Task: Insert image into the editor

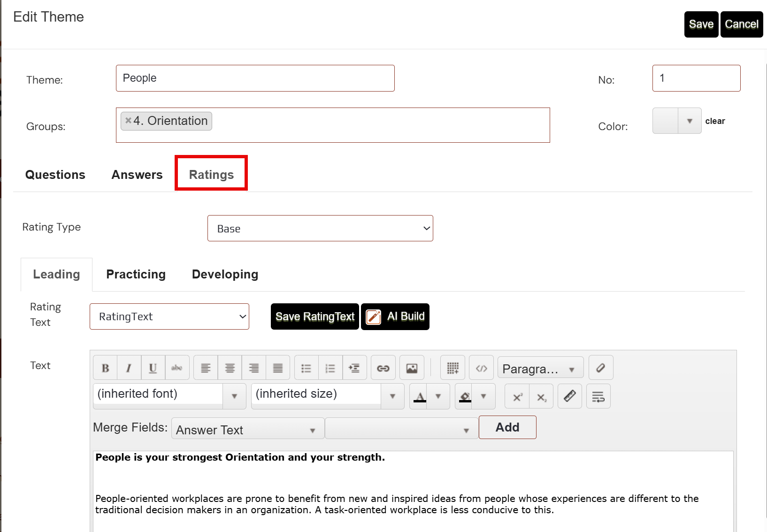Action: (x=412, y=368)
